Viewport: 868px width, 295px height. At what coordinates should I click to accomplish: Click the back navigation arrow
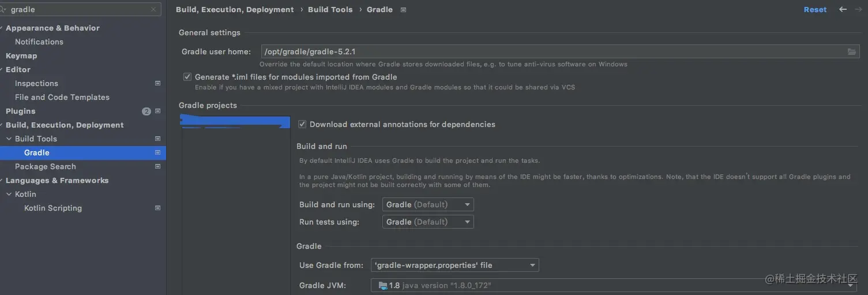click(x=843, y=9)
